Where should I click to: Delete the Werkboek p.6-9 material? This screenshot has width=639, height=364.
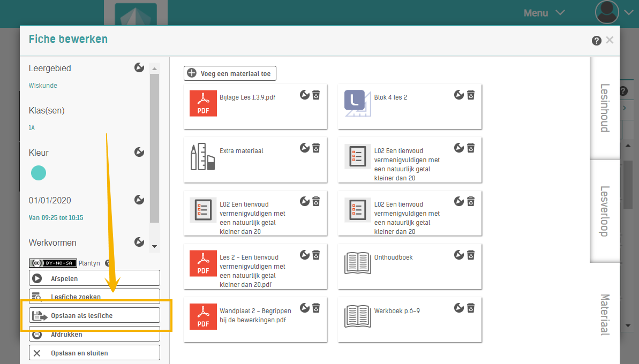click(471, 308)
